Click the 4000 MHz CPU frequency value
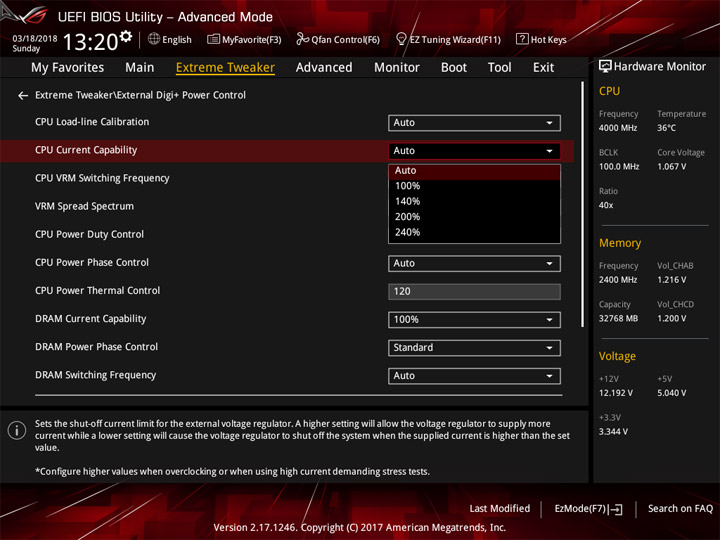The height and width of the screenshot is (540, 720). coord(618,128)
